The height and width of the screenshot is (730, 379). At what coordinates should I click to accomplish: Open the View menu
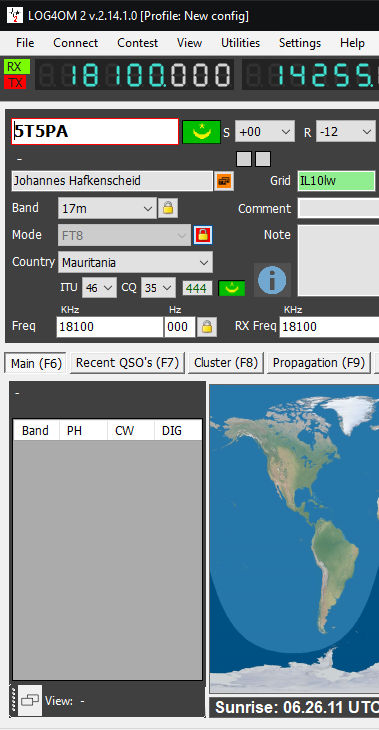pos(190,43)
